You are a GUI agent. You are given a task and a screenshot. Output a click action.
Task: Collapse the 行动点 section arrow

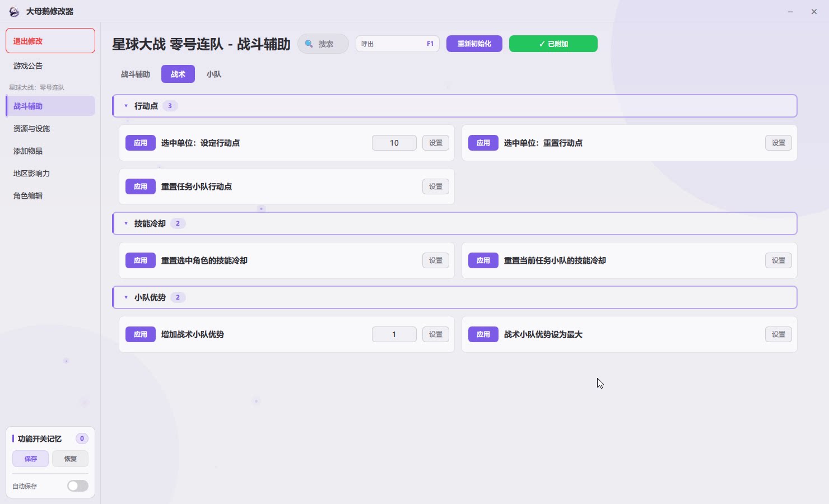click(126, 106)
